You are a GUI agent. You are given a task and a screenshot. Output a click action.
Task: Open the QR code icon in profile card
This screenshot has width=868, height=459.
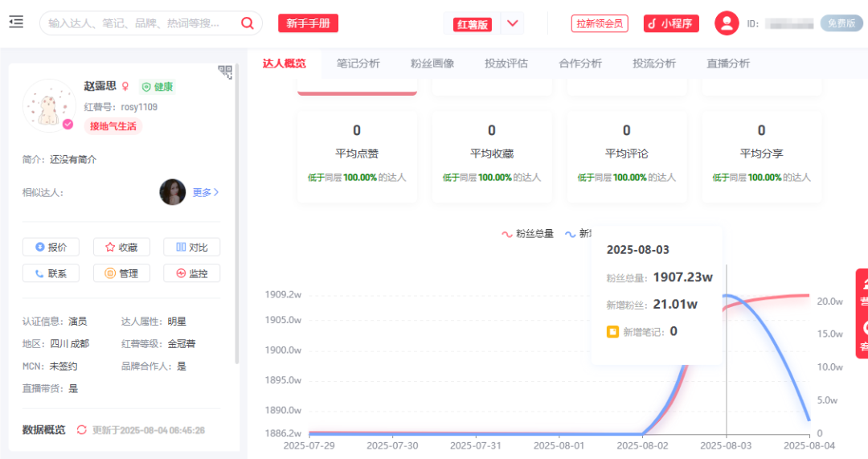(225, 72)
